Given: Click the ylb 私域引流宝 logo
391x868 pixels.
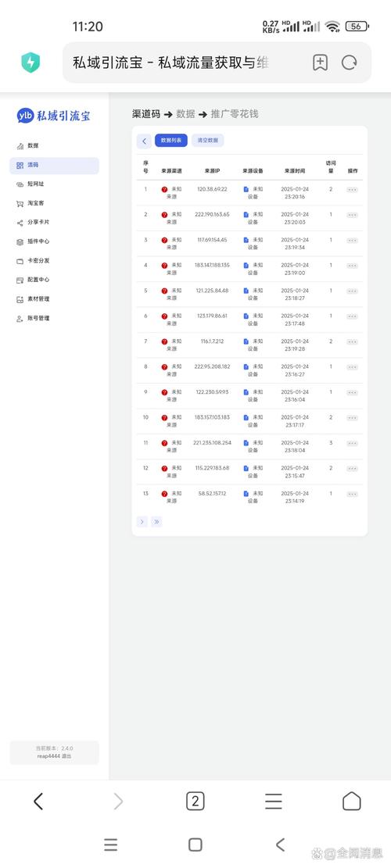Looking at the screenshot, I should (x=53, y=116).
